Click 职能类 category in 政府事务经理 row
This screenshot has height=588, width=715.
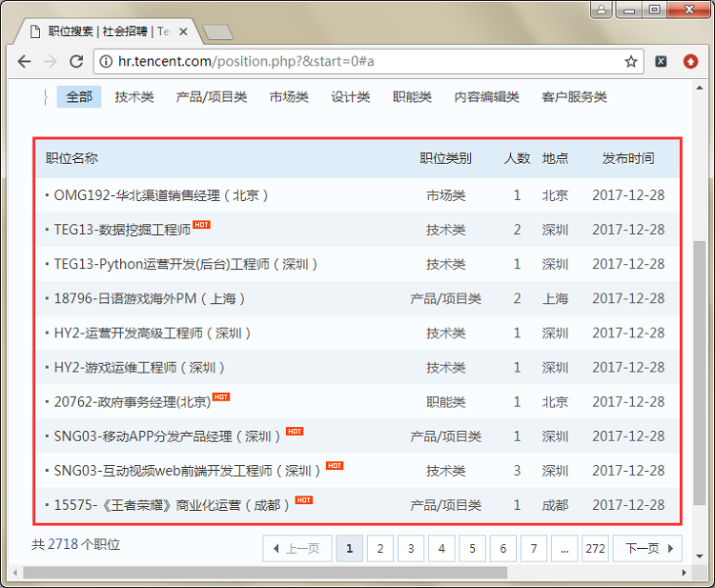[445, 402]
